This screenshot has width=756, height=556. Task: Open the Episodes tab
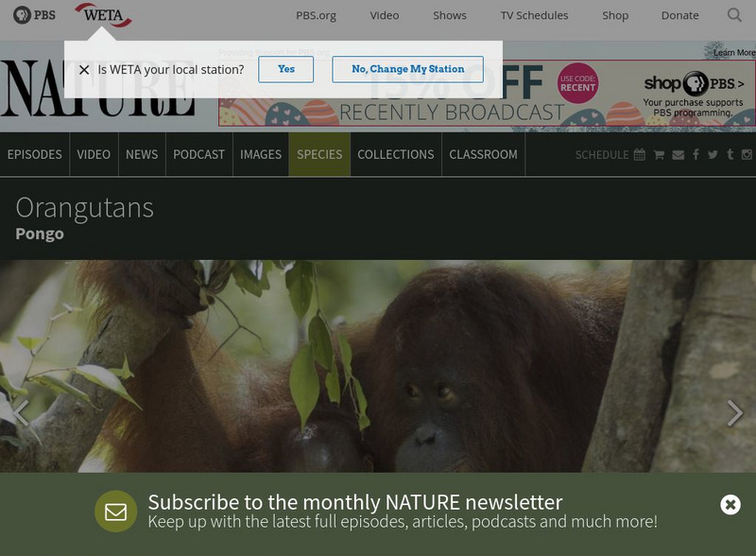tap(34, 154)
